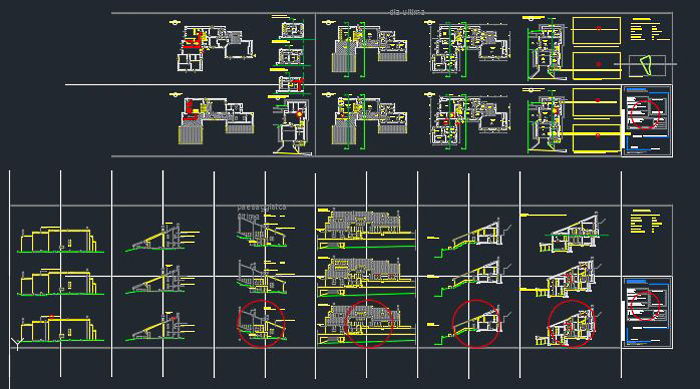Select the bottom-left yellow building elevation
Image resolution: width=700 pixels, height=389 pixels.
[59, 329]
